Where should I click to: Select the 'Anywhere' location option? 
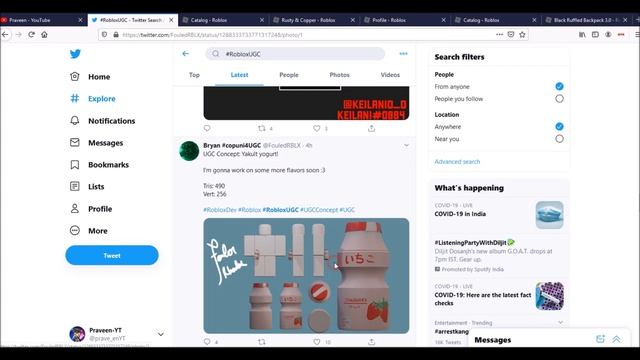tap(559, 127)
